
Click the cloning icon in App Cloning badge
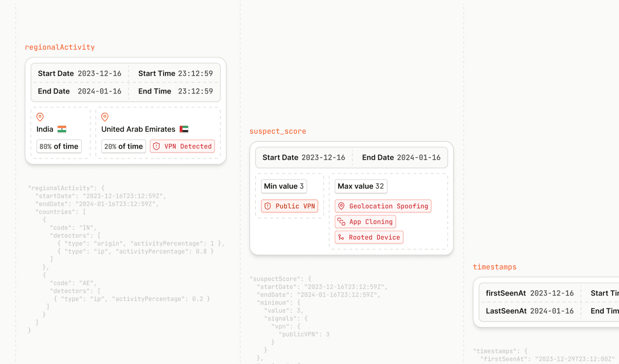(341, 221)
